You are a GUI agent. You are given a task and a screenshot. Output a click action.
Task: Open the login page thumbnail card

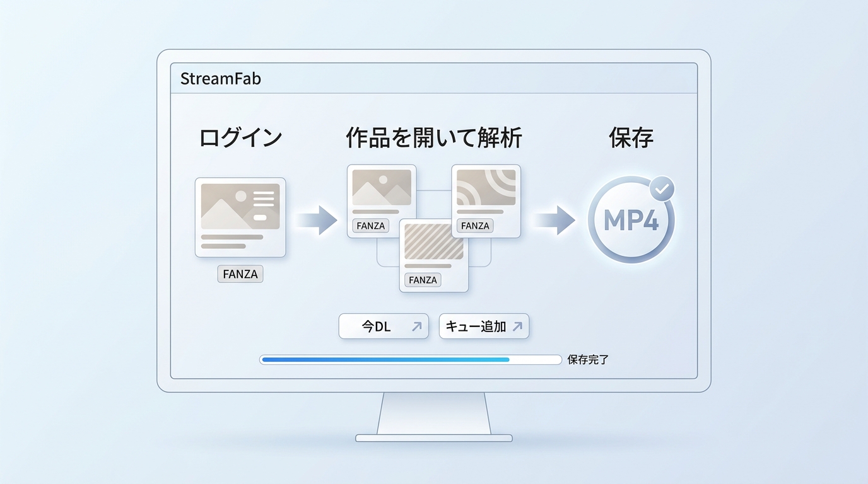[x=240, y=217]
